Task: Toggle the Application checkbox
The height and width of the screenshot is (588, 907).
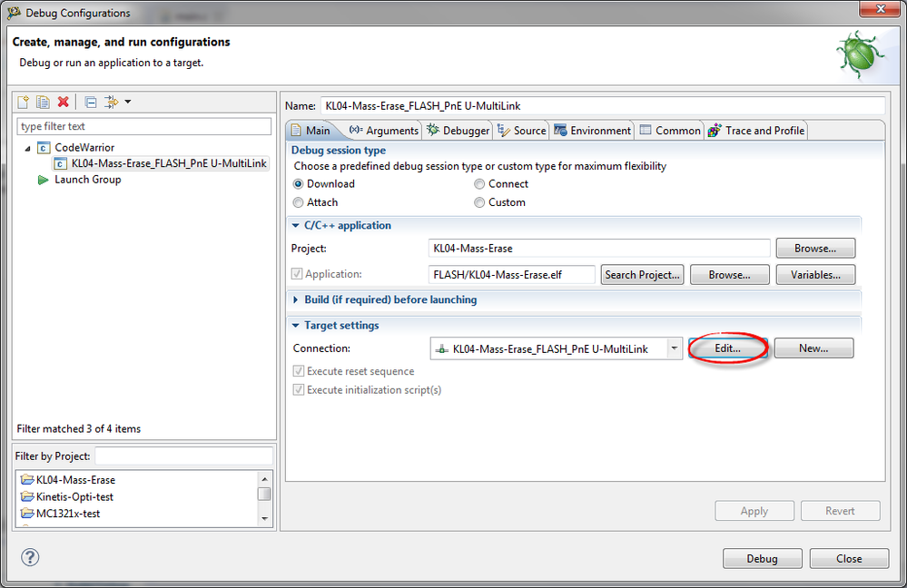Action: (x=297, y=273)
